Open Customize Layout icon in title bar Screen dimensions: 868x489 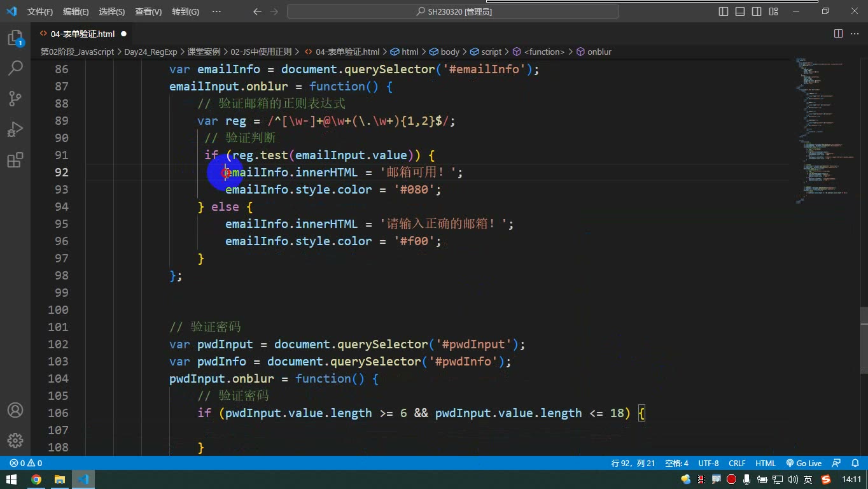click(x=773, y=11)
